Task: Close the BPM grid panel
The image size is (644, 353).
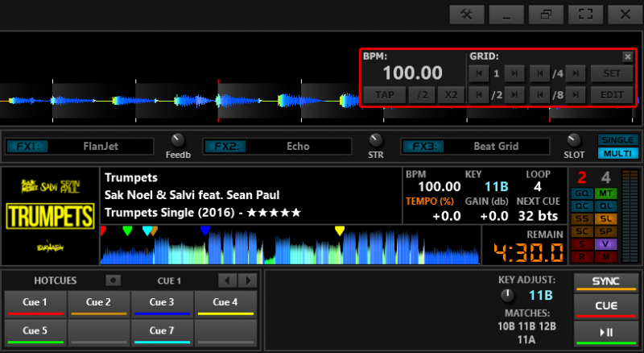Action: click(x=628, y=56)
